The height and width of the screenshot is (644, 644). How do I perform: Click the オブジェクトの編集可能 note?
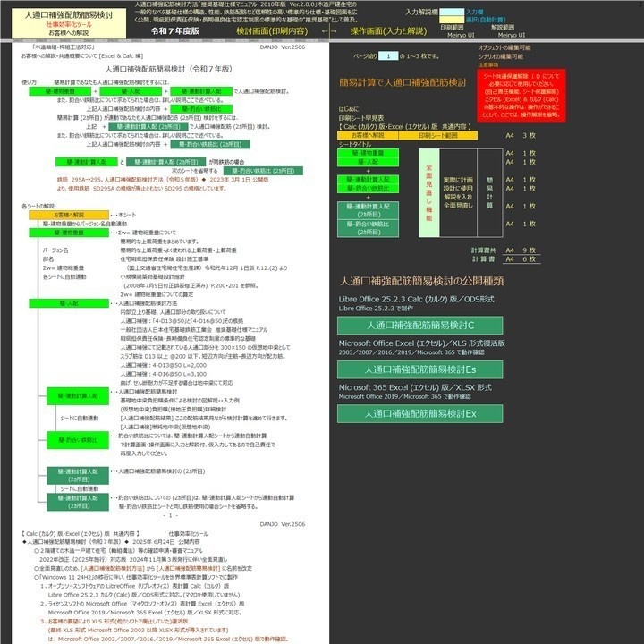(x=504, y=47)
